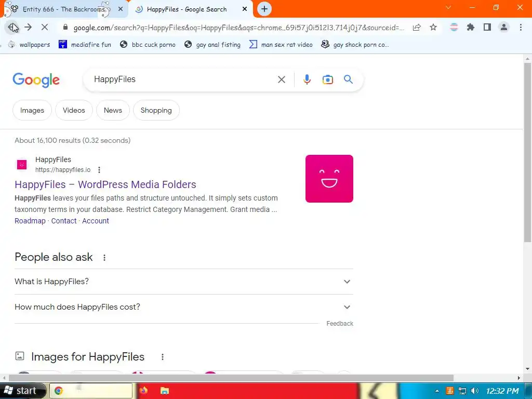Toggle the browser side panel icon
The height and width of the screenshot is (399, 532).
click(487, 27)
